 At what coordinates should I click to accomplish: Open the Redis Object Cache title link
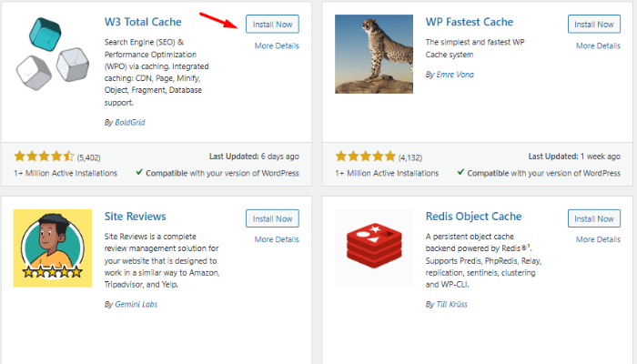(473, 217)
